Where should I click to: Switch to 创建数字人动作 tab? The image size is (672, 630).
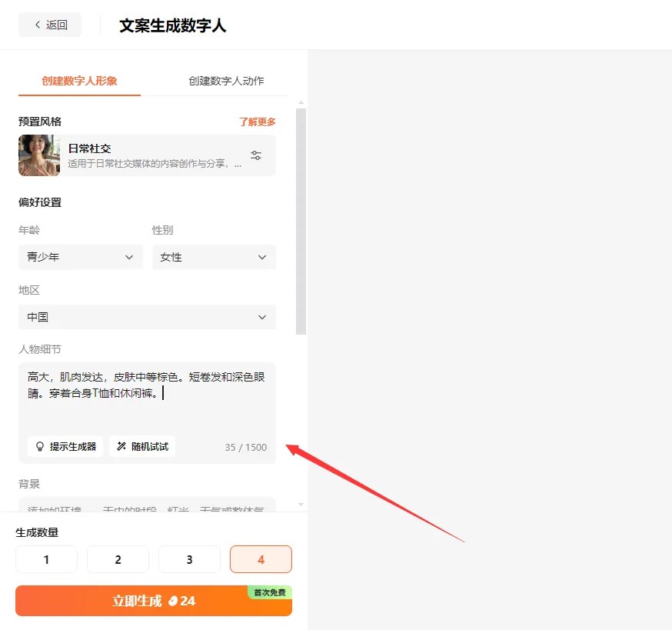pyautogui.click(x=226, y=81)
